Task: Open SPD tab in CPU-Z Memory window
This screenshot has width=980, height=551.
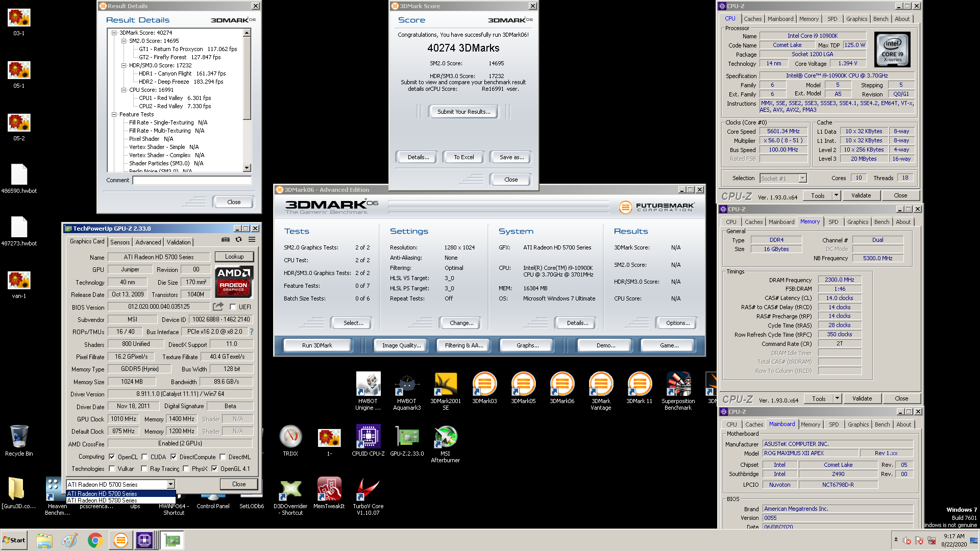Action: click(x=833, y=222)
